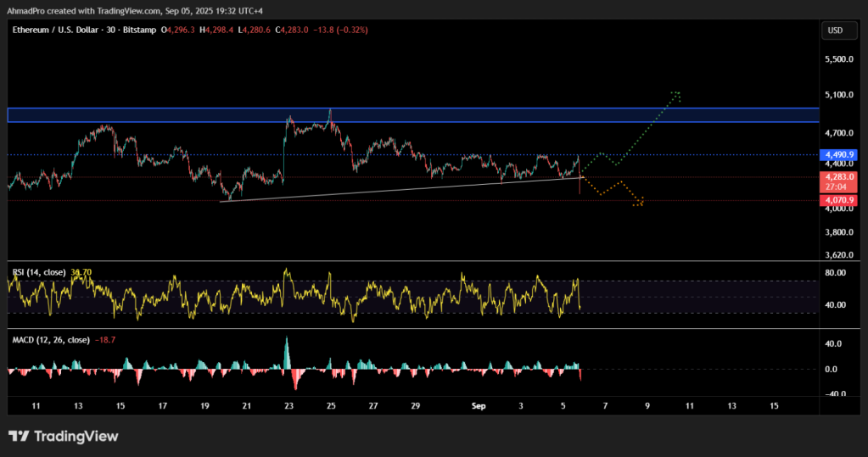This screenshot has width=868, height=457.
Task: Click the red 4,283.0 current price label
Action: [839, 177]
